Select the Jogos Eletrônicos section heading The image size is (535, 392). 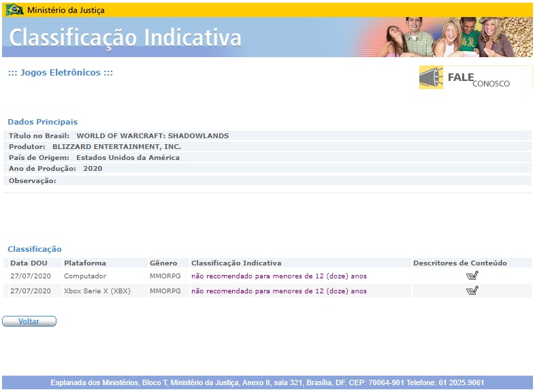pyautogui.click(x=60, y=73)
